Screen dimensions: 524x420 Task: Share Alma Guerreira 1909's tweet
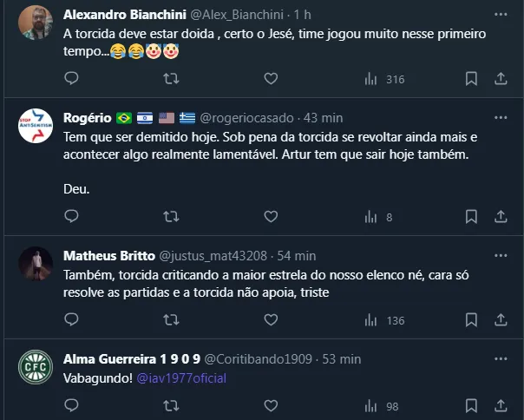[501, 406]
